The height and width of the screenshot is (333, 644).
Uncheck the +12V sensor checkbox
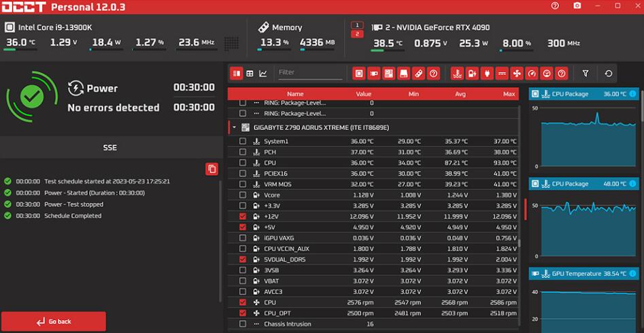[243, 216]
